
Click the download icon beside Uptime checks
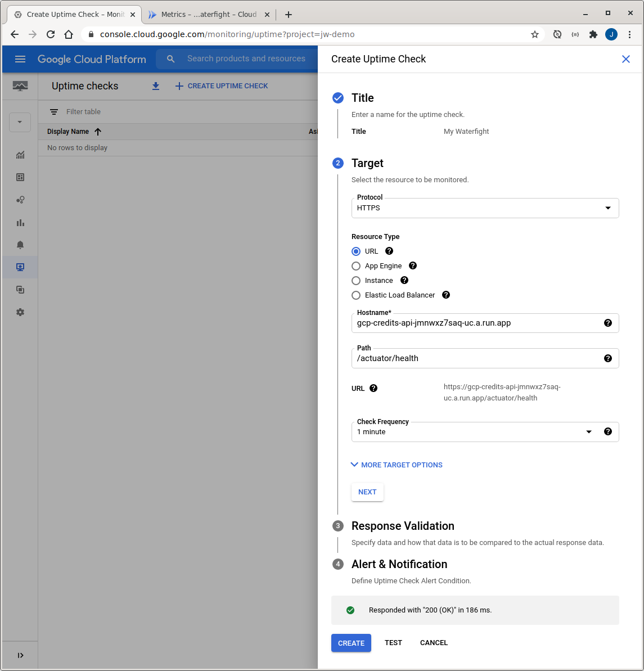[156, 86]
